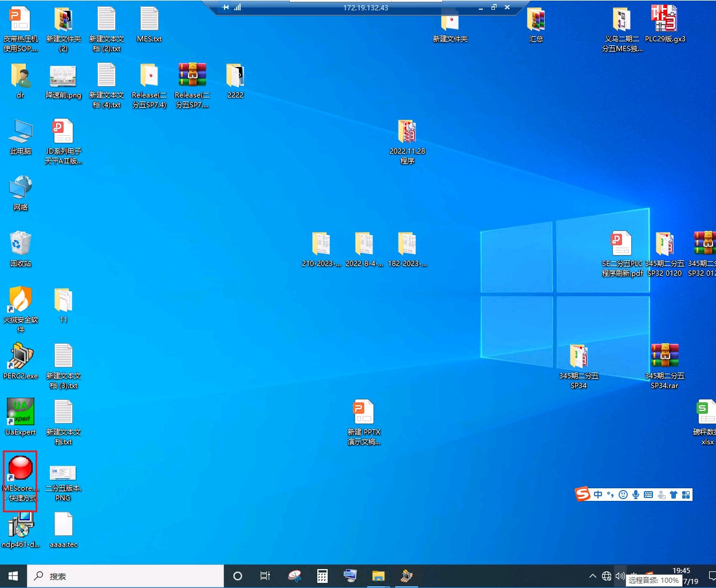Open Cortana circle on the taskbar
Screen dimensions: 716x588
[238, 576]
